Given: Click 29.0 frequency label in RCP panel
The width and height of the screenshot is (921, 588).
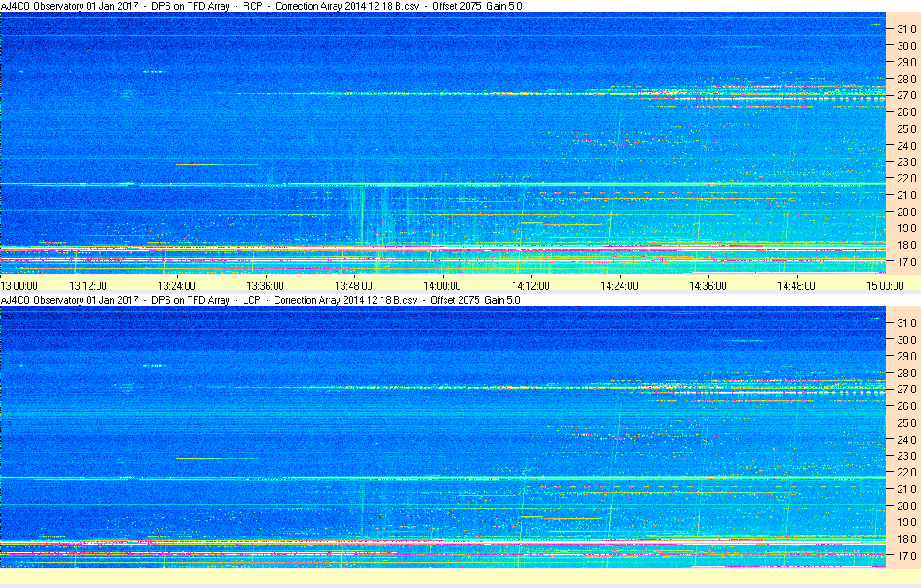Looking at the screenshot, I should (903, 63).
